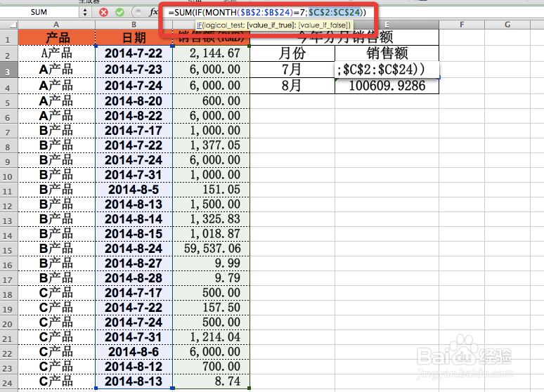Click cell with date 2014-8-6
Viewport: 544px width, 392px height.
click(x=134, y=352)
